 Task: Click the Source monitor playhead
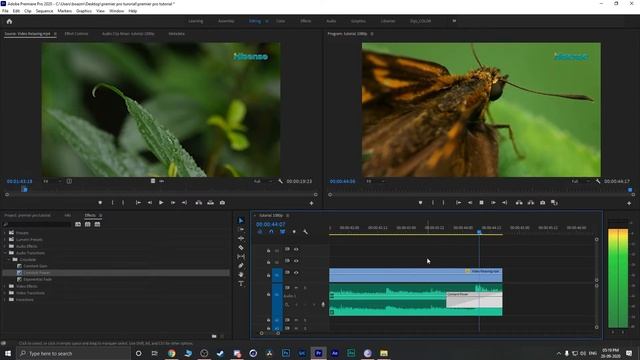tap(24, 189)
